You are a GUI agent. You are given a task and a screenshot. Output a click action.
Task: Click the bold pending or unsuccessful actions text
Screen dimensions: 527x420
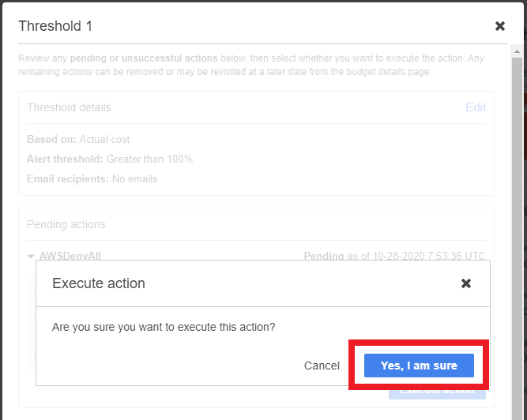[144, 58]
